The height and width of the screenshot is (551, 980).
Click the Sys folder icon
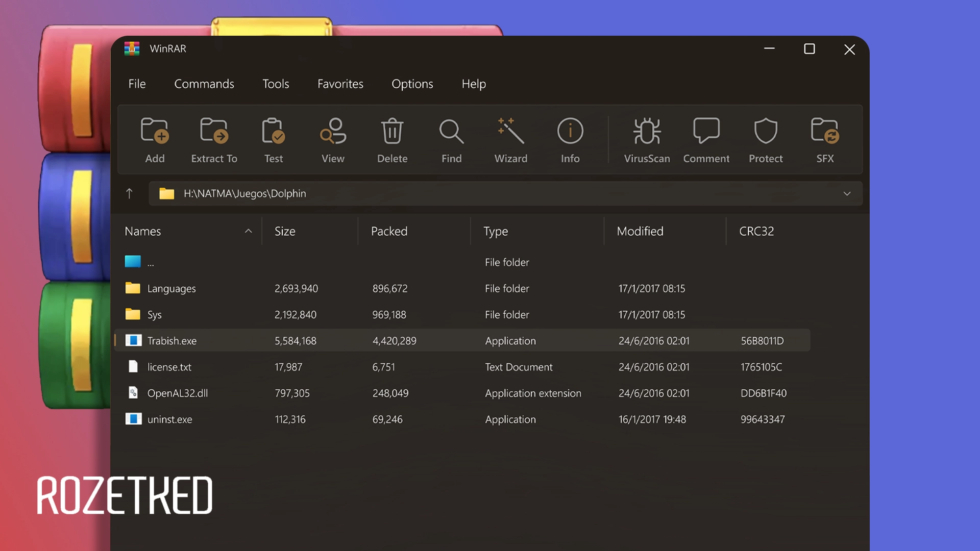point(133,314)
